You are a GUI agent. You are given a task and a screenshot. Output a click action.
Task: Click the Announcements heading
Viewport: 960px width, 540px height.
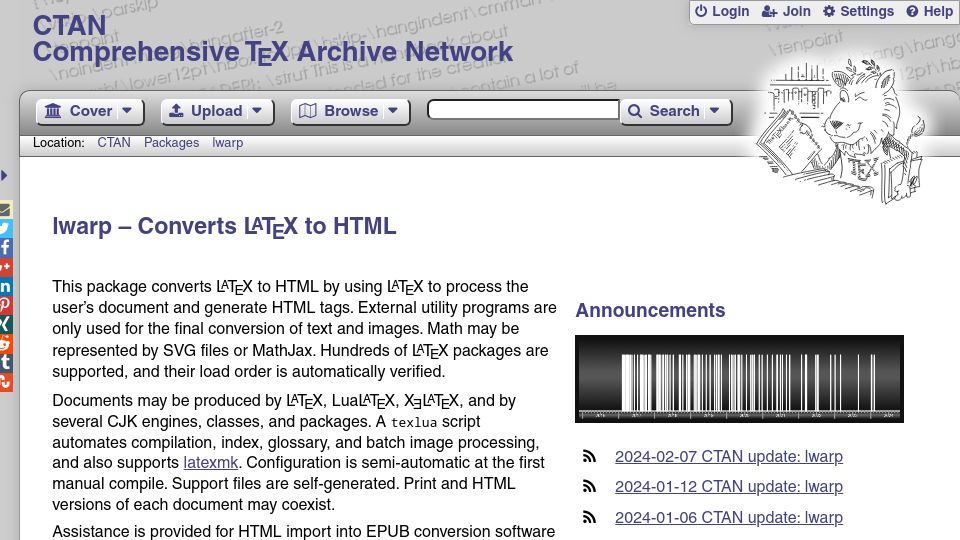click(x=650, y=310)
